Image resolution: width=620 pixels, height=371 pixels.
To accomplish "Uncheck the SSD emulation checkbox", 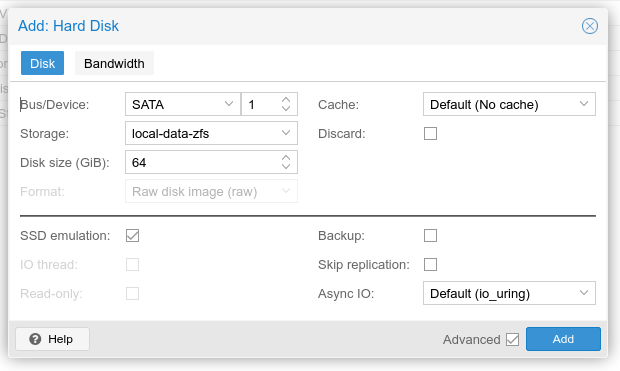I will pyautogui.click(x=132, y=235).
